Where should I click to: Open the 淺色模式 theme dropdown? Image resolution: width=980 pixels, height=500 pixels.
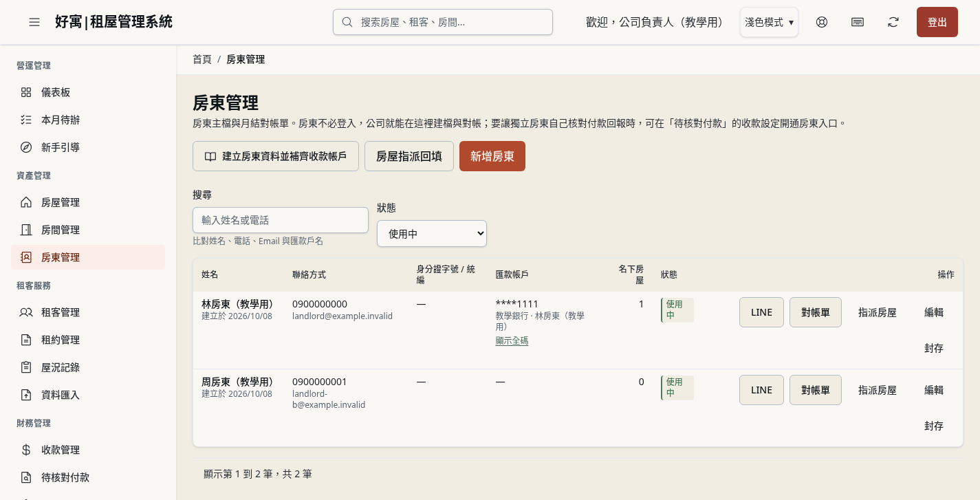pyautogui.click(x=769, y=22)
